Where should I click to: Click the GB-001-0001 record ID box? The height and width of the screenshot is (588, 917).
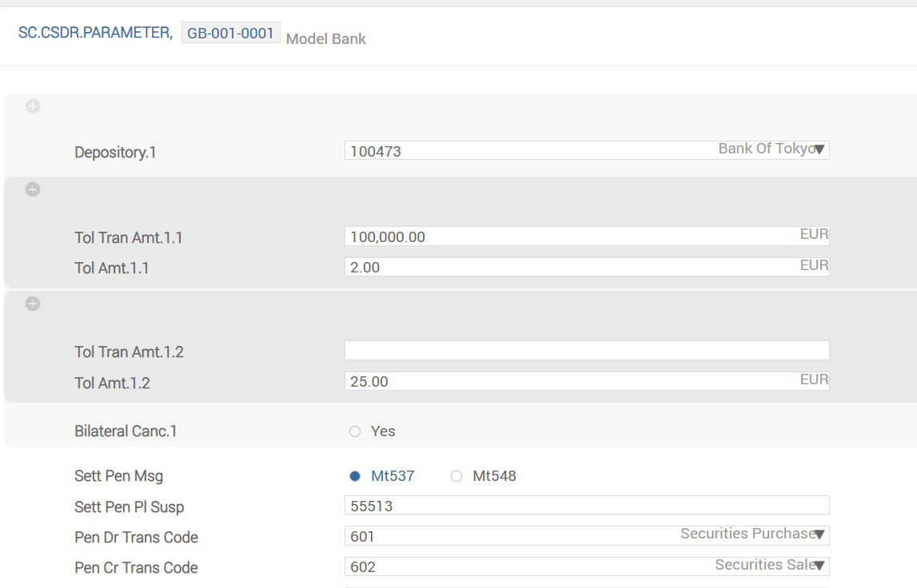[230, 33]
